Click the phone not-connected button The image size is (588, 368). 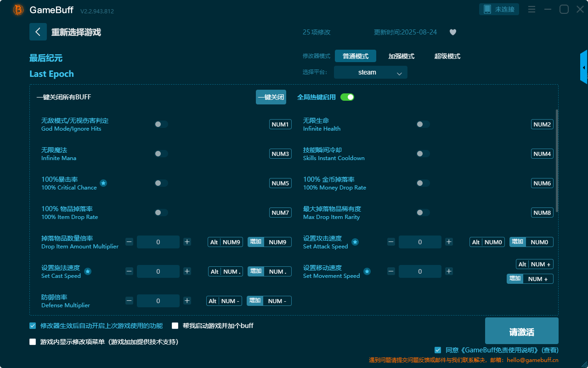coord(499,9)
